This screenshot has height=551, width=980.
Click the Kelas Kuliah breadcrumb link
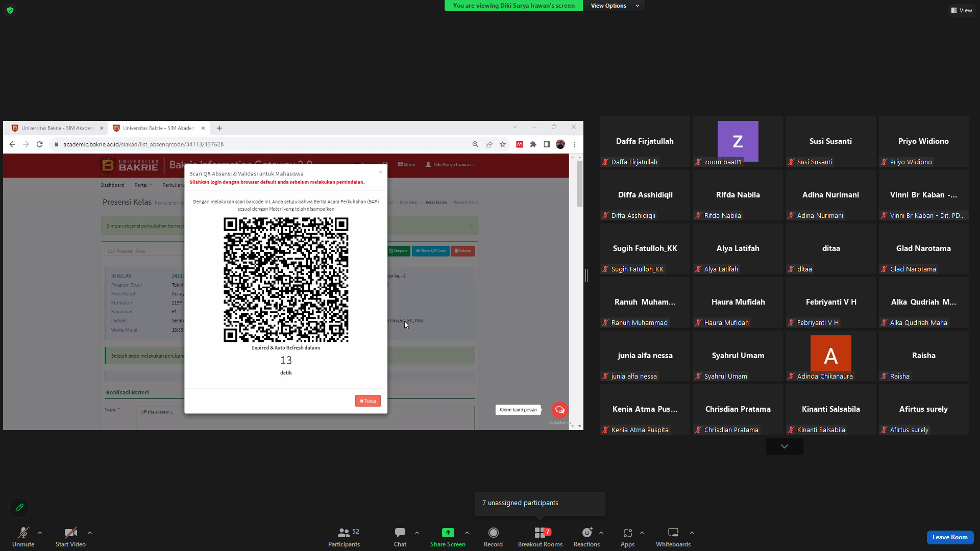[436, 203]
